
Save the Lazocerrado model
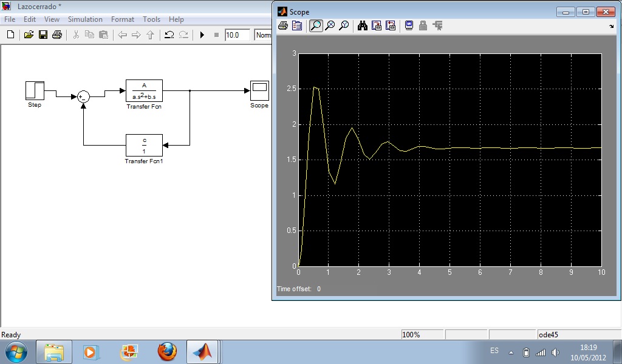pos(43,35)
